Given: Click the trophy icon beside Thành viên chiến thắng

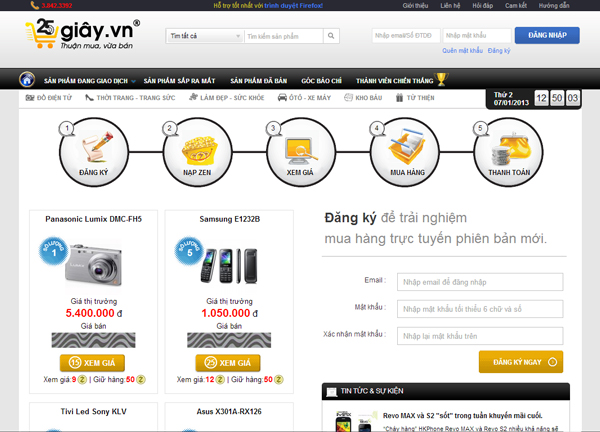Looking at the screenshot, I should point(441,79).
